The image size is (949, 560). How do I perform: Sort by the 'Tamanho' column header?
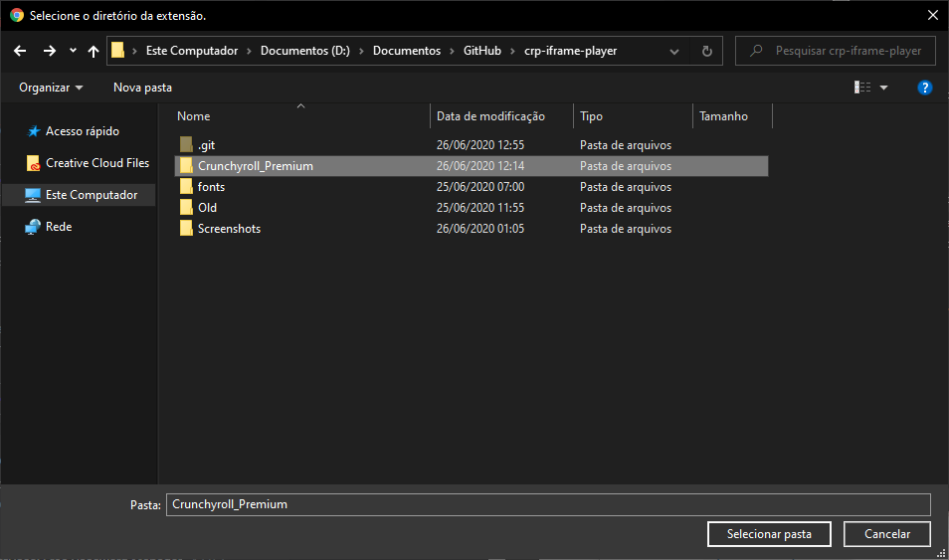(x=724, y=116)
